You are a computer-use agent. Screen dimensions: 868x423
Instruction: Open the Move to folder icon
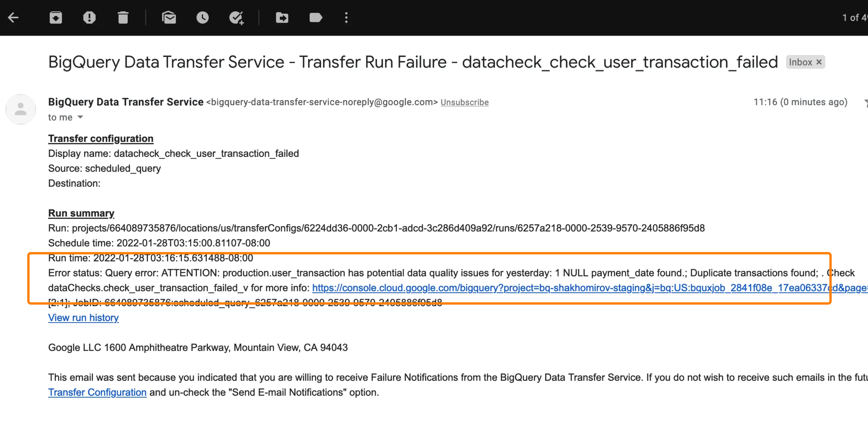pyautogui.click(x=282, y=18)
